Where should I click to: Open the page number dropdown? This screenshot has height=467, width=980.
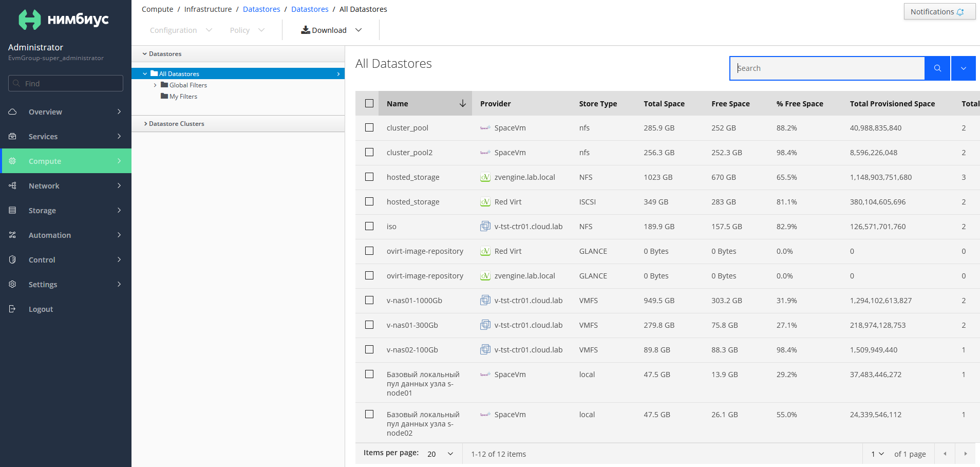[877, 454]
